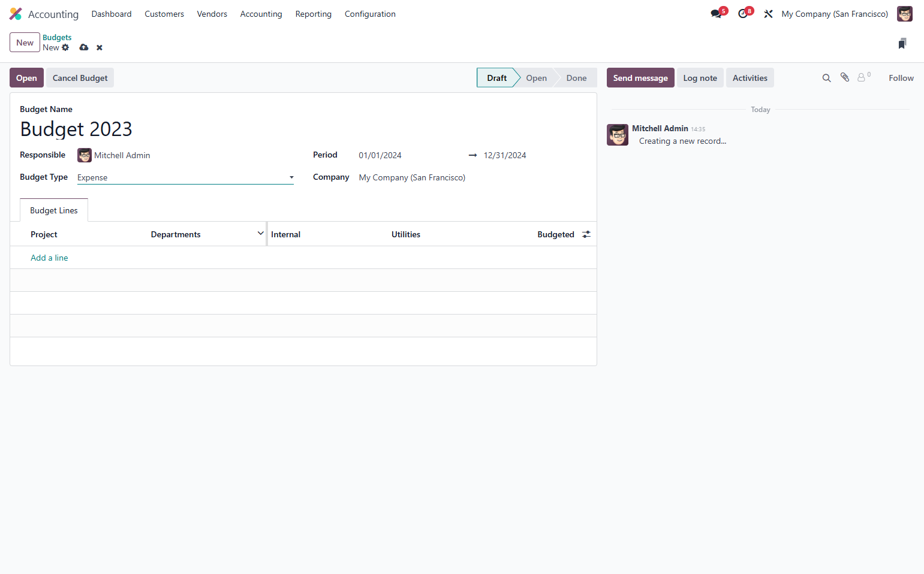Image resolution: width=924 pixels, height=574 pixels.
Task: Click Add a line link
Action: pos(49,258)
